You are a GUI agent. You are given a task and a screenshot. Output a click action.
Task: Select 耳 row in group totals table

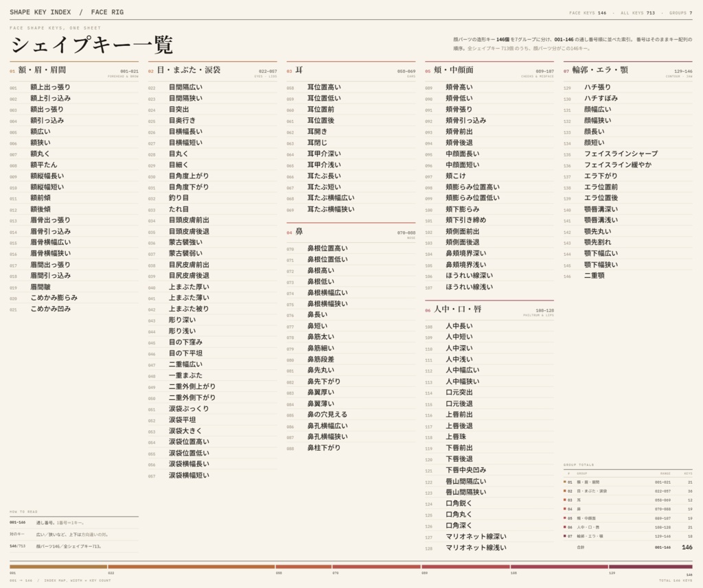628,499
